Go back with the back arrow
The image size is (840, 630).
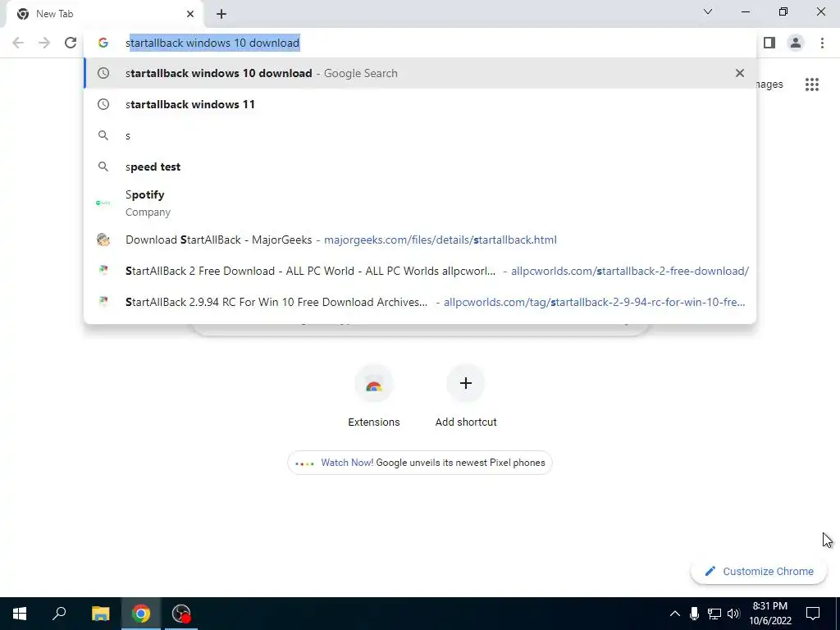point(18,43)
